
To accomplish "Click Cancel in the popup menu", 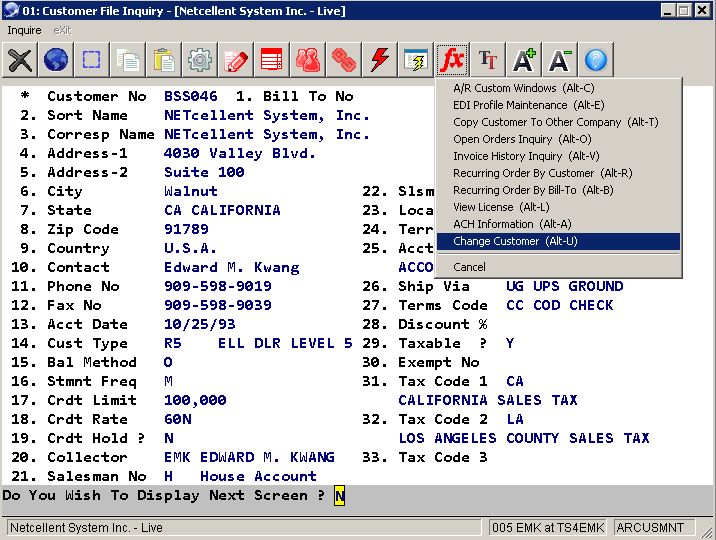I will pyautogui.click(x=469, y=267).
